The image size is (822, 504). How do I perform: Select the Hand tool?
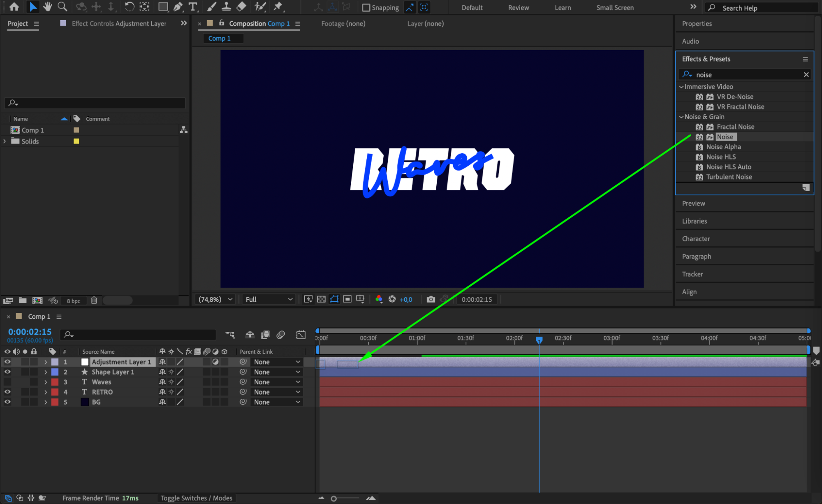pyautogui.click(x=48, y=7)
